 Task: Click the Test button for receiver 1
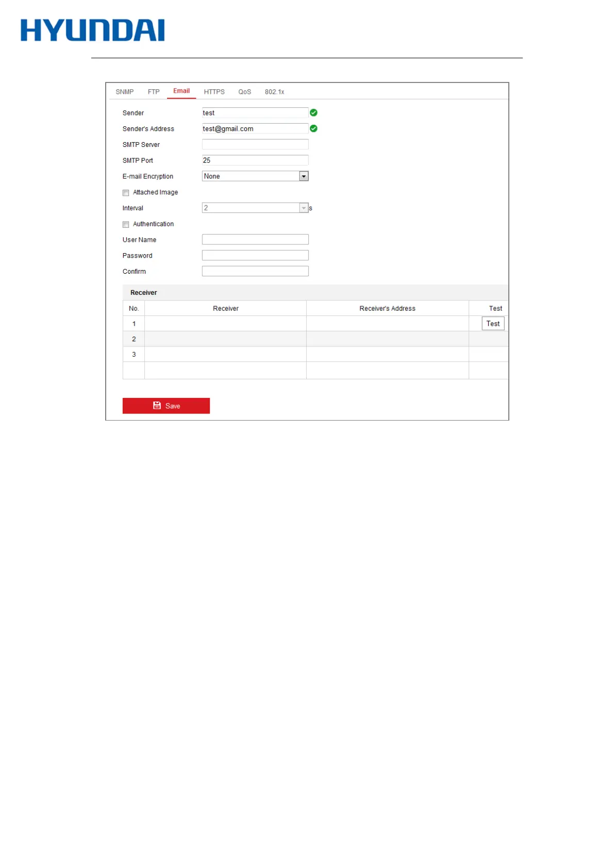coord(493,324)
